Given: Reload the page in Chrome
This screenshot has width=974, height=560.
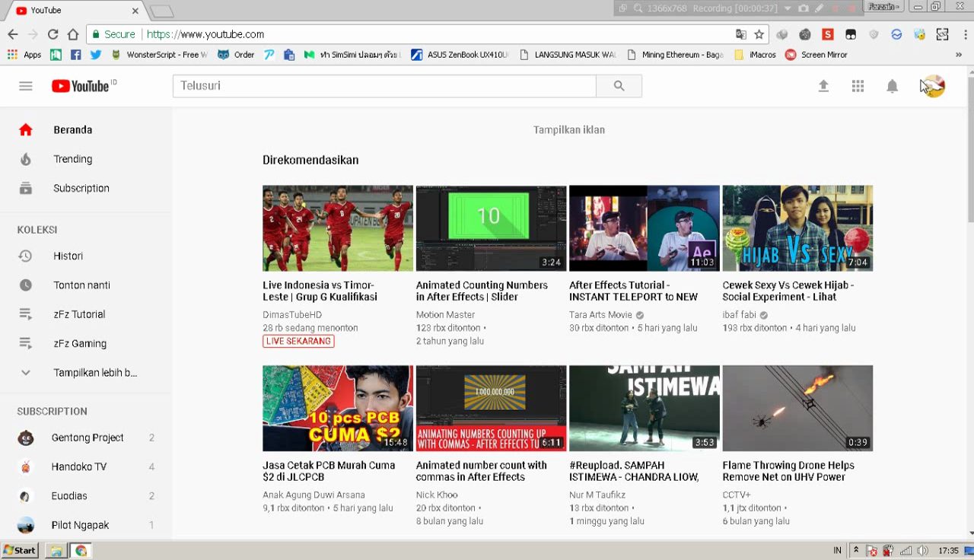Looking at the screenshot, I should pyautogui.click(x=53, y=34).
